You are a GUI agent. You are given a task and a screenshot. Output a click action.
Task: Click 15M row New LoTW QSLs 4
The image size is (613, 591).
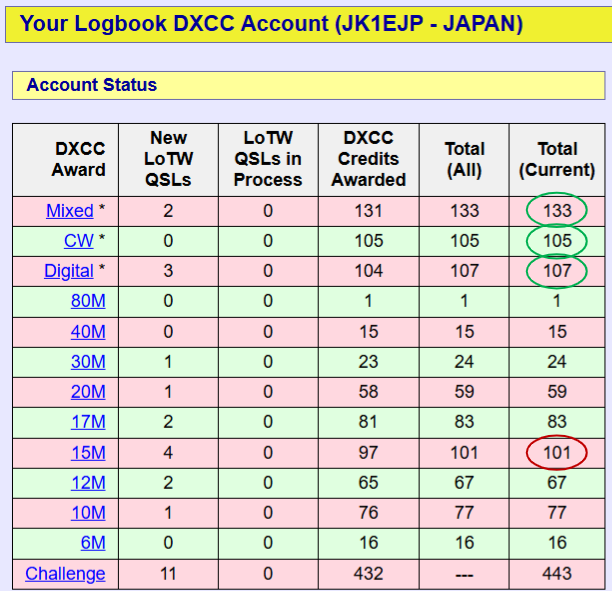[x=168, y=453]
